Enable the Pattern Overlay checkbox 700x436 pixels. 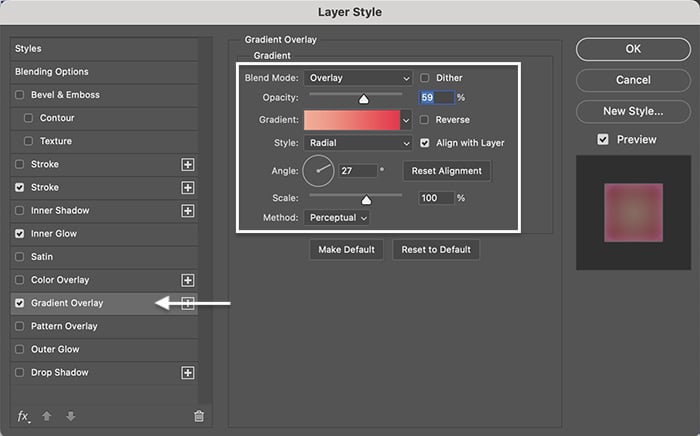[x=20, y=326]
